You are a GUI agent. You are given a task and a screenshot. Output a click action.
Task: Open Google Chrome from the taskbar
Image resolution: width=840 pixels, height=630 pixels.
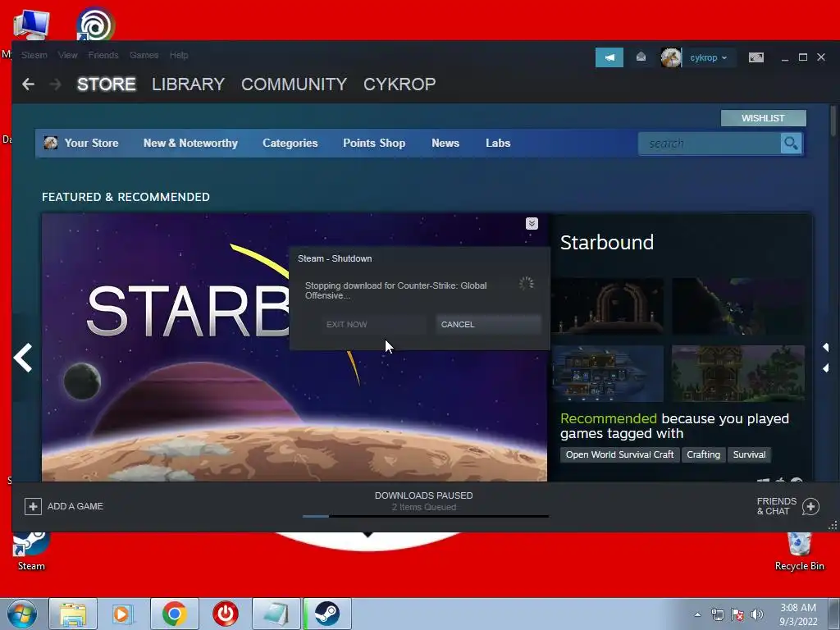[175, 614]
